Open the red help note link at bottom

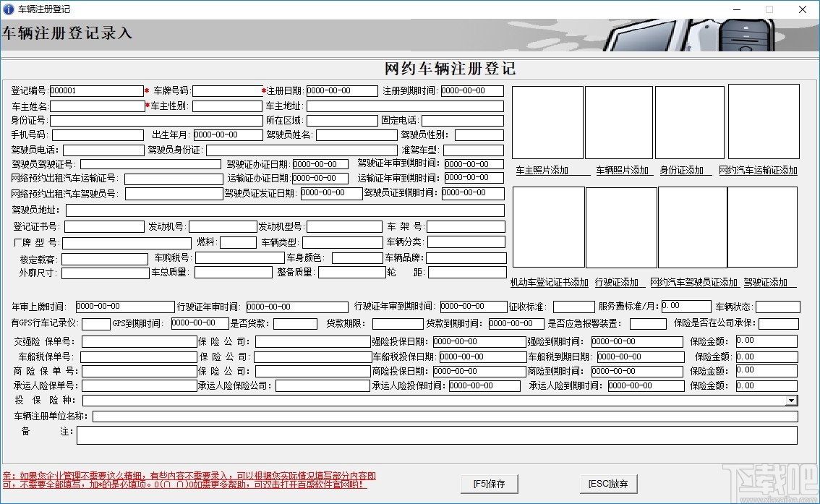tap(189, 480)
